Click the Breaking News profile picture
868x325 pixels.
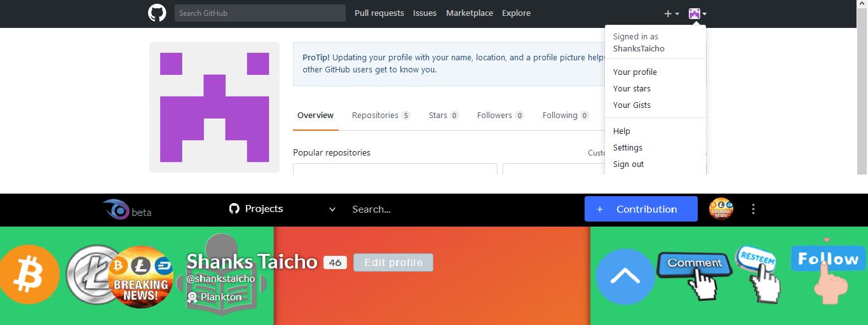tap(141, 277)
